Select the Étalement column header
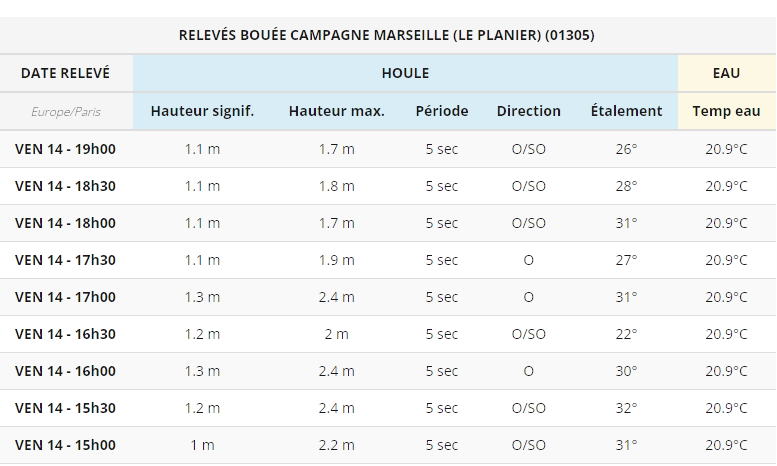The image size is (777, 466). pyautogui.click(x=626, y=111)
